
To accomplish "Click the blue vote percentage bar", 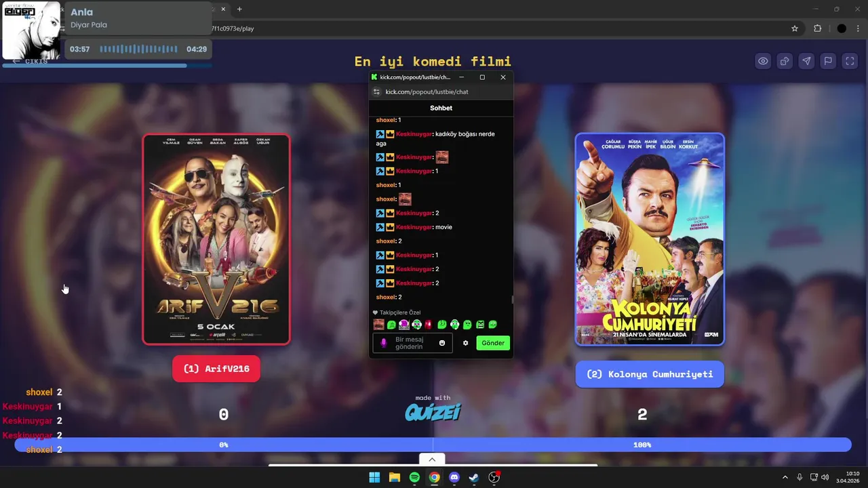I will coord(433,445).
